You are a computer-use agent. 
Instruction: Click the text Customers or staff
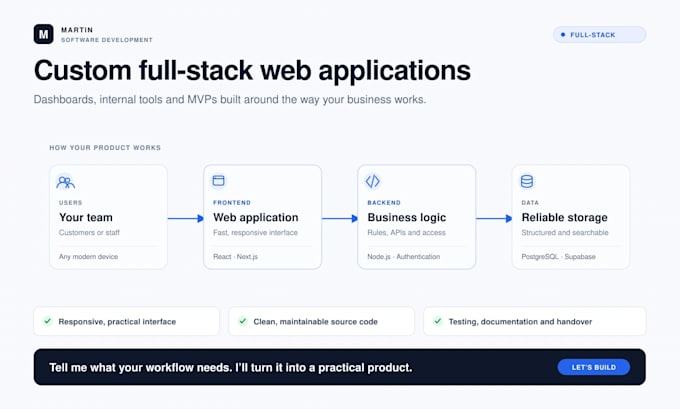click(89, 232)
